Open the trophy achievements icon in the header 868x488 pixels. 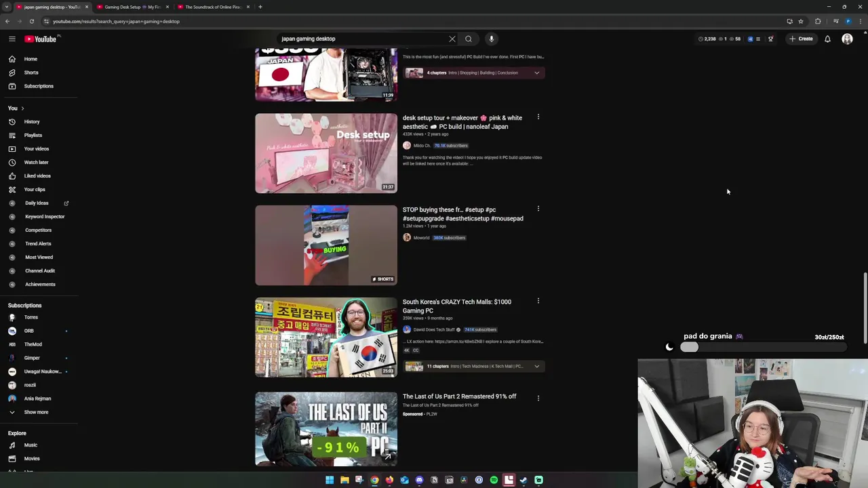[770, 39]
